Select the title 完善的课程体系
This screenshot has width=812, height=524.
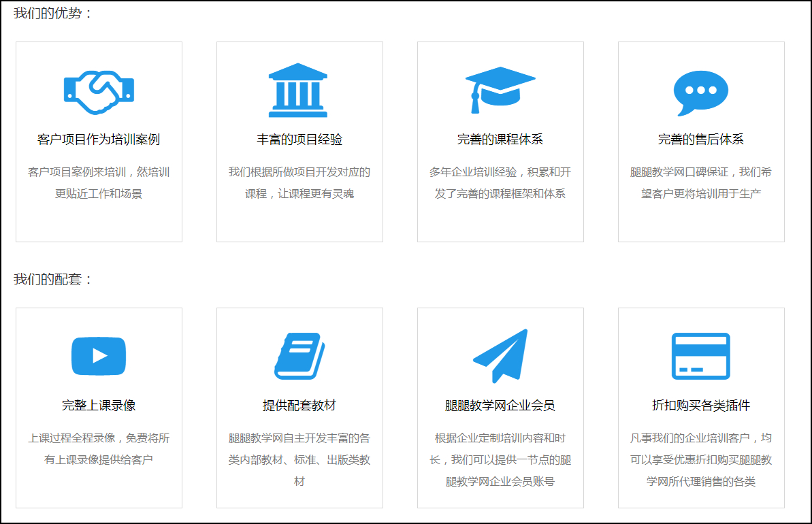coord(500,140)
